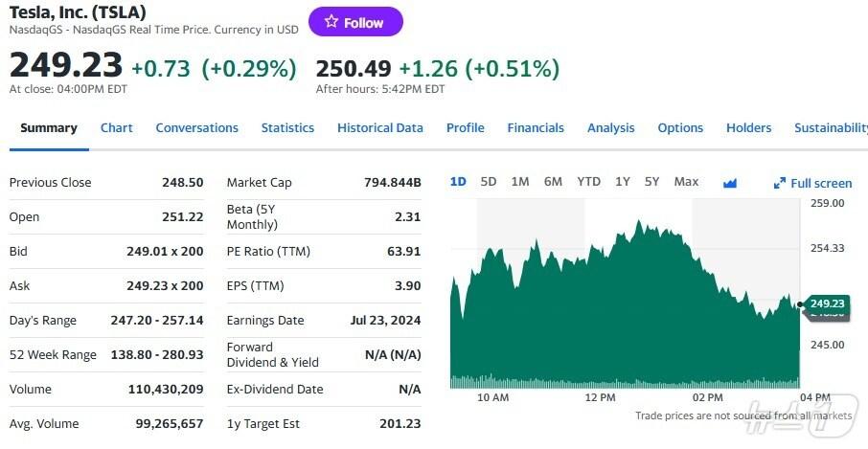Click the Summary tab
The height and width of the screenshot is (449, 868).
(49, 128)
